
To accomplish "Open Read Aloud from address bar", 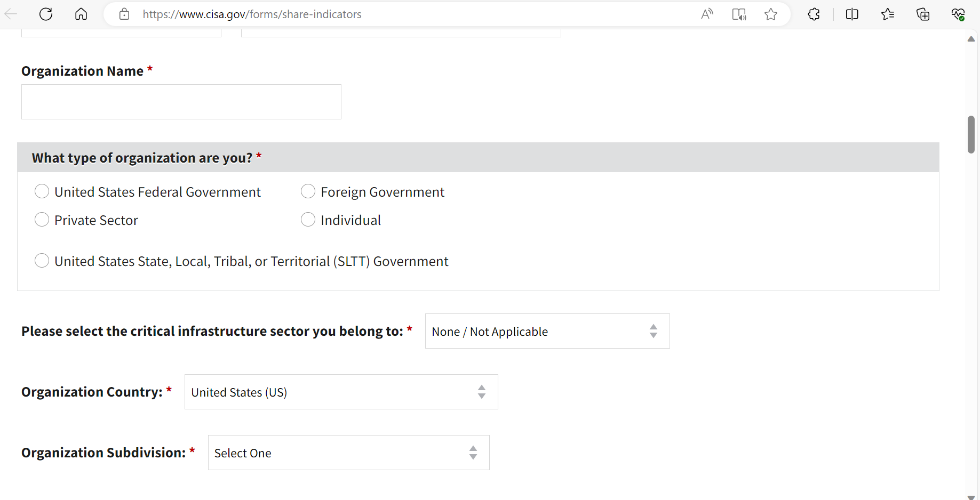I will (707, 14).
